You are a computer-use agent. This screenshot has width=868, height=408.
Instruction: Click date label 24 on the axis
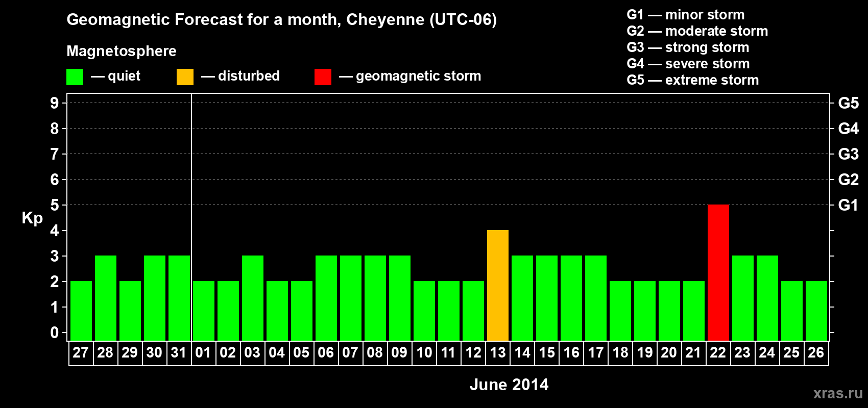pos(767,353)
